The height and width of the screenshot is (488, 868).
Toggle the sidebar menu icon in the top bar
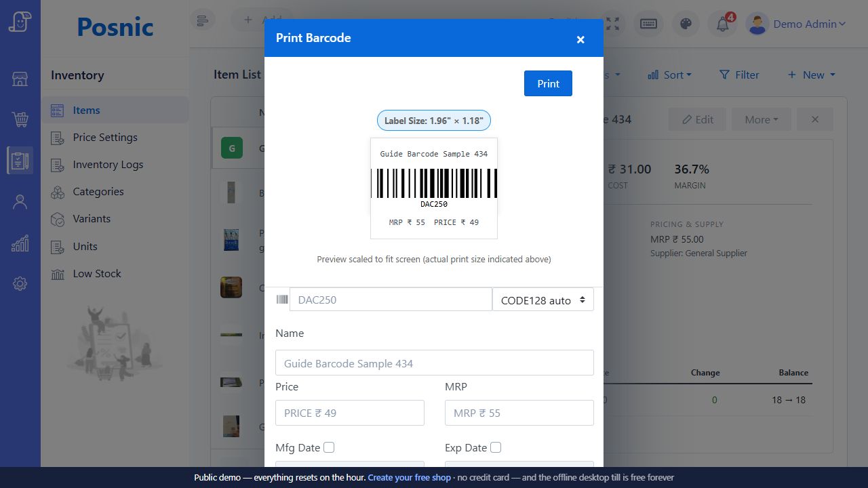tap(202, 20)
